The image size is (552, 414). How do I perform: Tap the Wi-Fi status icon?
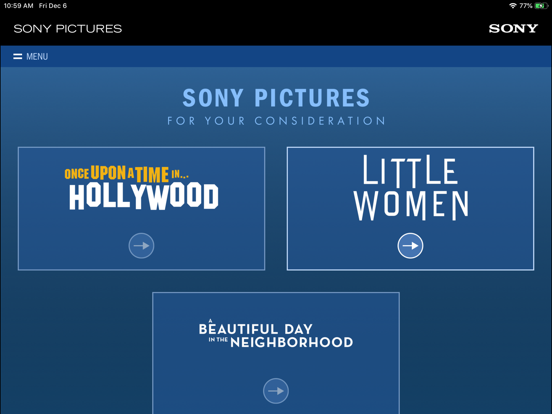[x=513, y=6]
